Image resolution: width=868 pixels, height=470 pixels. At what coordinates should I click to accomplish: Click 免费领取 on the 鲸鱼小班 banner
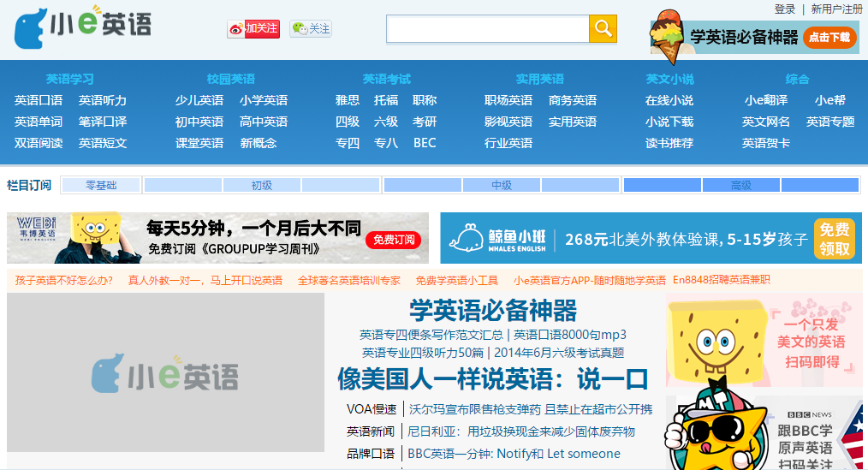point(835,239)
